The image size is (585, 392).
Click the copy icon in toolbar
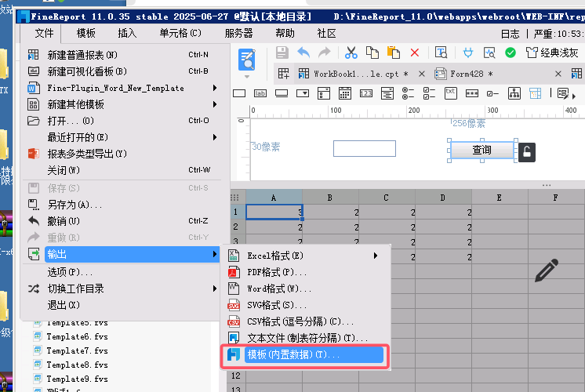tap(372, 53)
